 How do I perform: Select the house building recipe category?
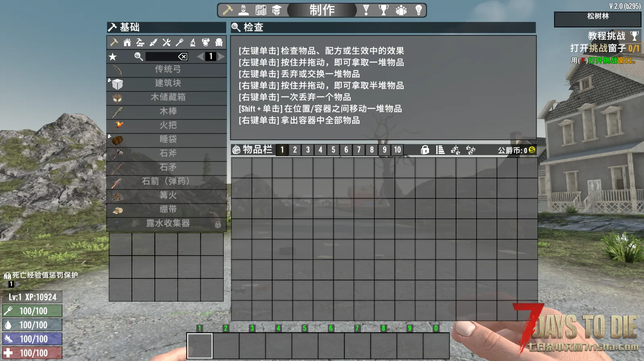point(127,42)
